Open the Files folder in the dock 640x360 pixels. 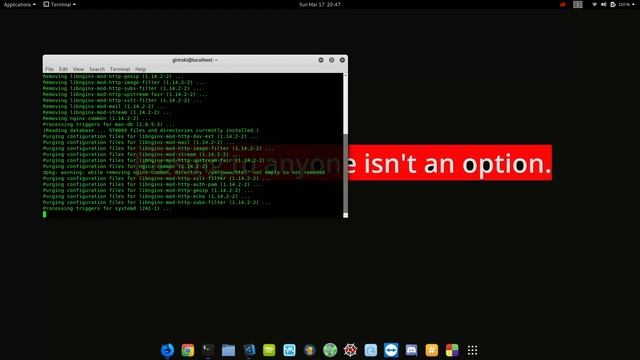[x=228, y=350]
